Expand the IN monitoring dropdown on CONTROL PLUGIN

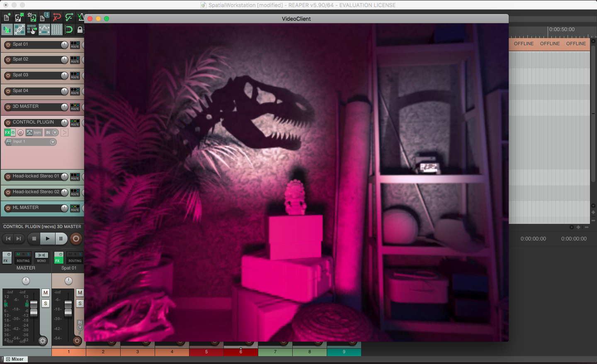(x=55, y=133)
